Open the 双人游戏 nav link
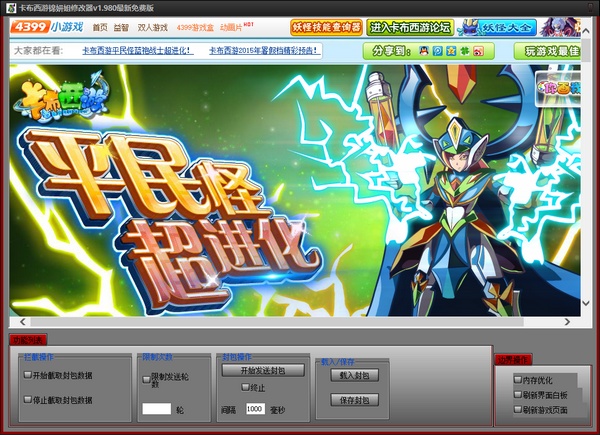 pos(152,28)
